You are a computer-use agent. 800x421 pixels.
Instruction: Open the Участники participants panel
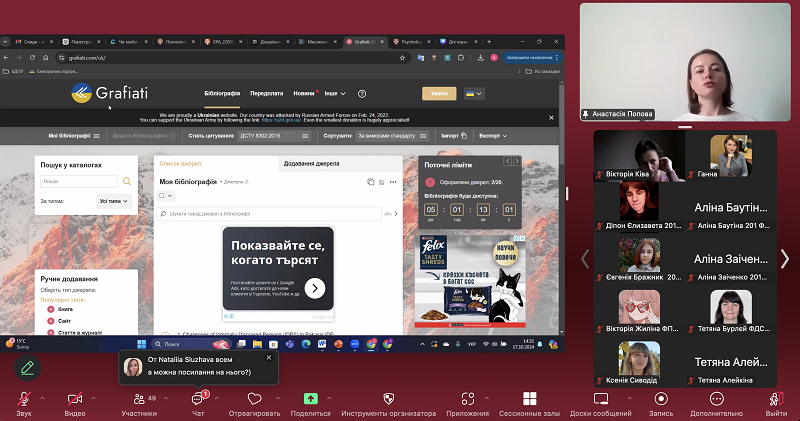[x=139, y=404]
